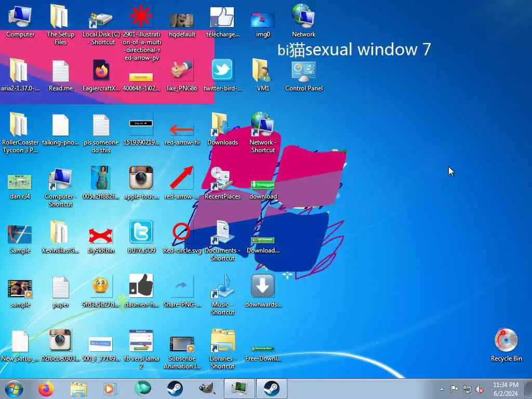The image size is (532, 399).
Task: Select the 2901-illustration red arrows image
Action: click(x=141, y=33)
